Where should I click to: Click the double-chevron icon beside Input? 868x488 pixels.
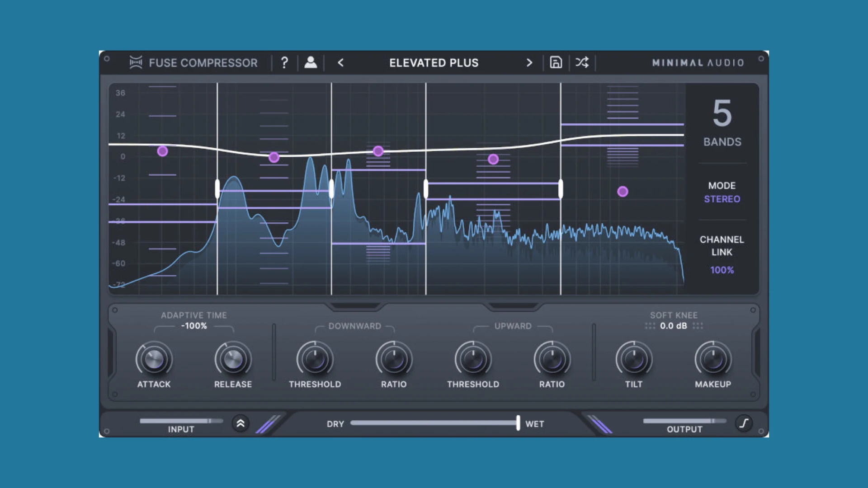click(x=241, y=423)
